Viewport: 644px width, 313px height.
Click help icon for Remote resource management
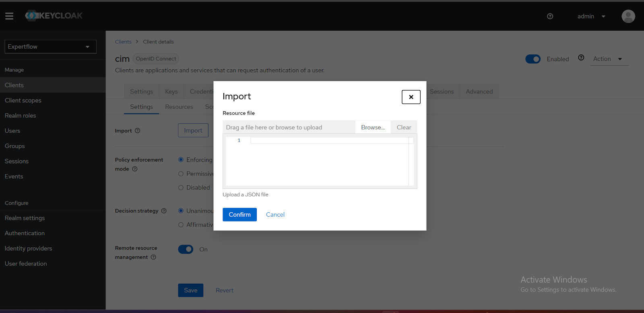(153, 257)
